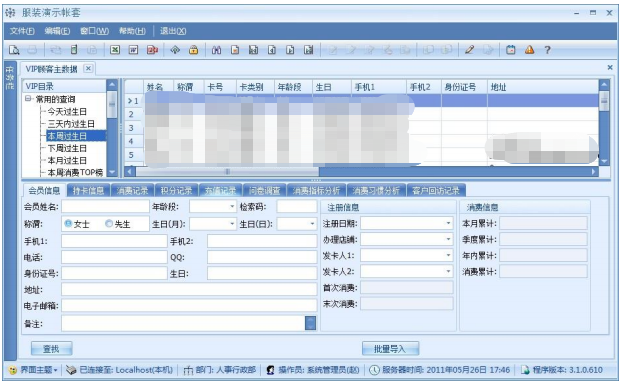
Task: Export to Excel using green toolbar icon
Action: pos(115,50)
